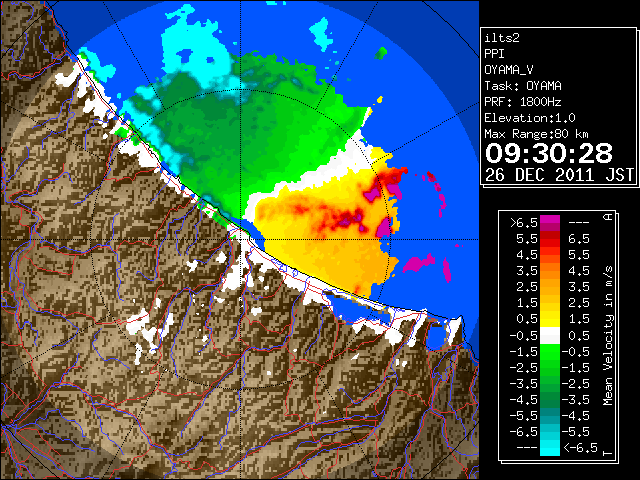The width and height of the screenshot is (640, 480).
Task: Click the white -0.5 to 0.5 legend swatch
Action: click(x=550, y=336)
